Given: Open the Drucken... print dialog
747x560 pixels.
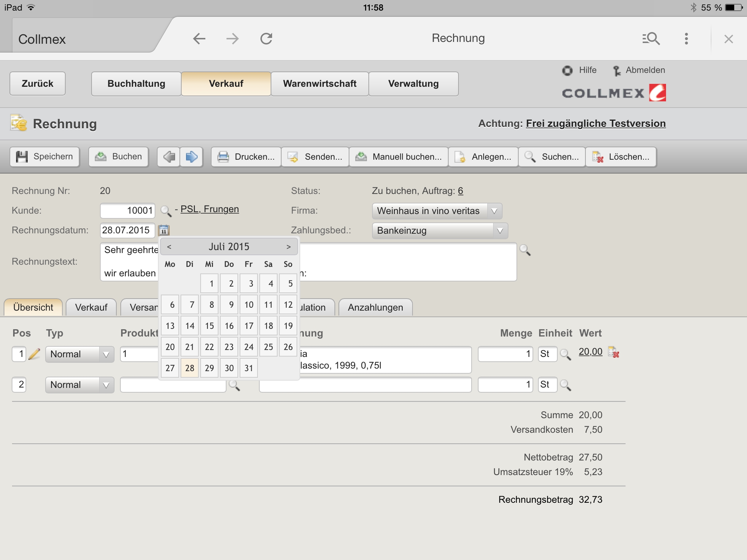Looking at the screenshot, I should (x=246, y=157).
